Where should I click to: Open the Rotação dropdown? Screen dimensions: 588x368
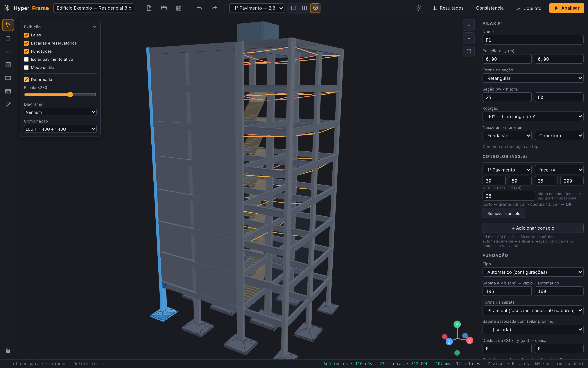point(533,116)
